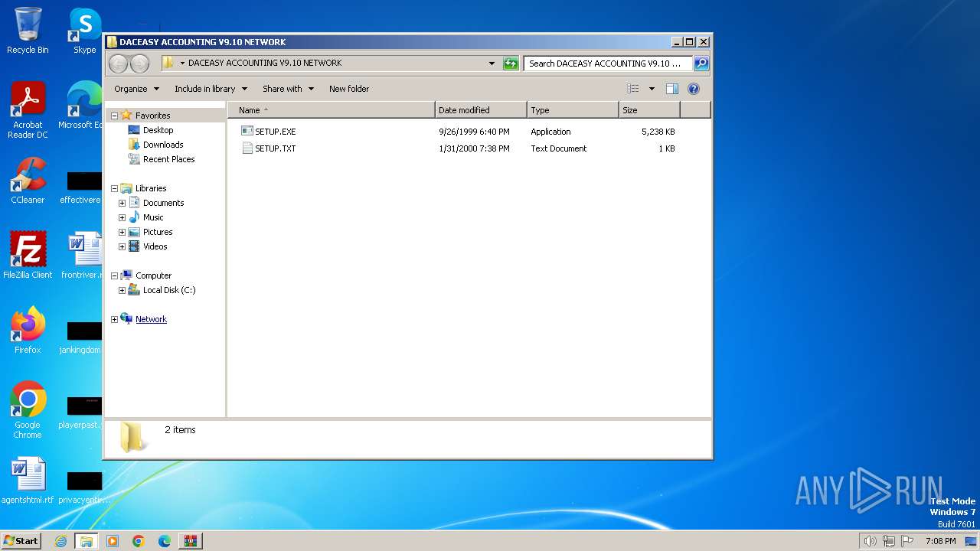Expand the Music library node

pyautogui.click(x=122, y=217)
